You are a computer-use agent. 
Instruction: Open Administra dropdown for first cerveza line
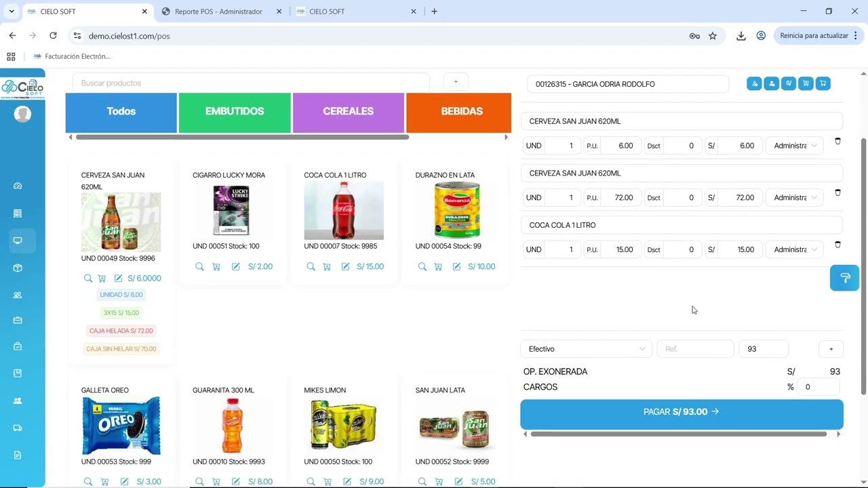click(x=794, y=146)
